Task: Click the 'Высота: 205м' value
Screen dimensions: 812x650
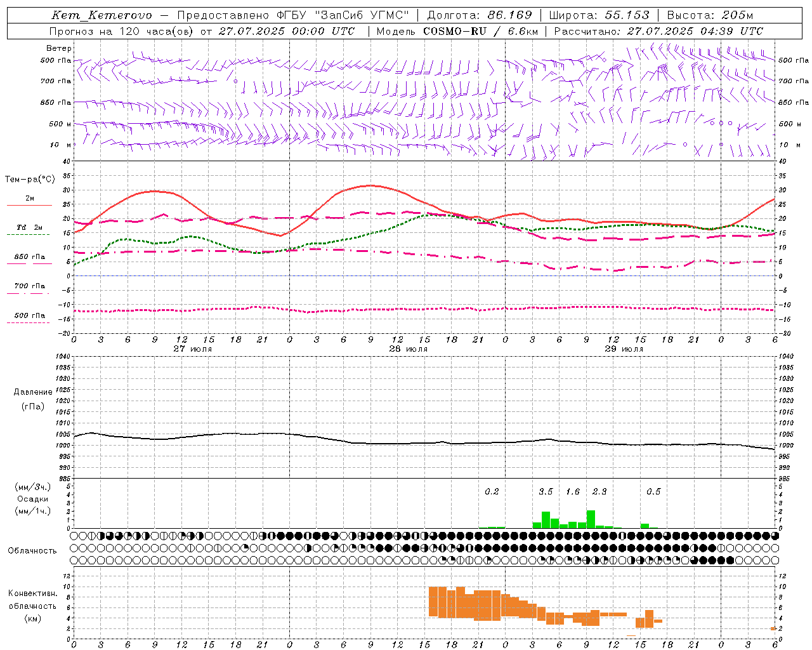Action: [710, 15]
